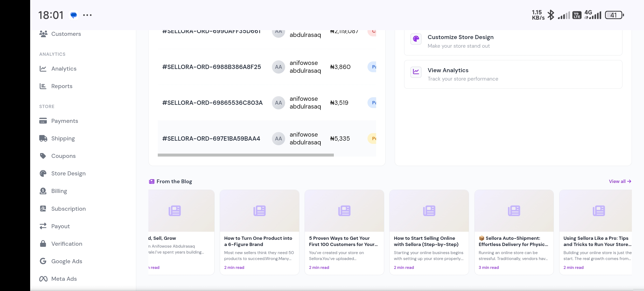Screen dimensions: 644x291
Task: Open the Sellora Auto-Shipment blog article
Action: [513, 241]
